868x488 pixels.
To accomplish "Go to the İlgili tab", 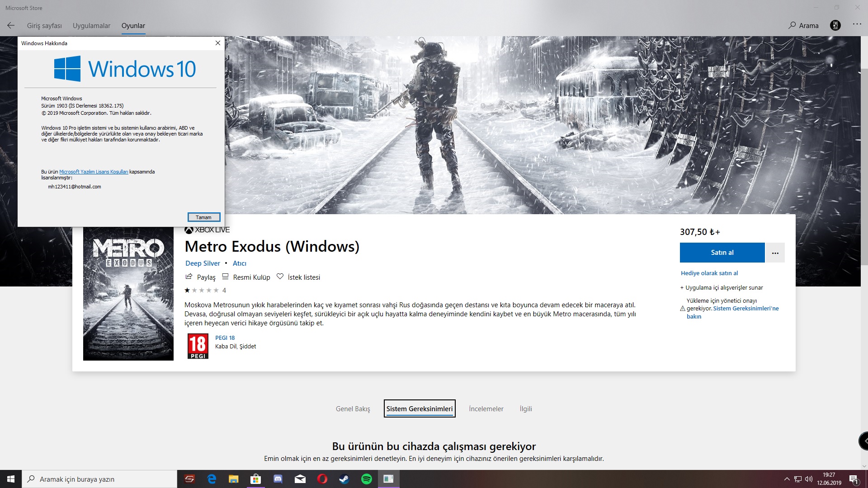I will coord(526,409).
